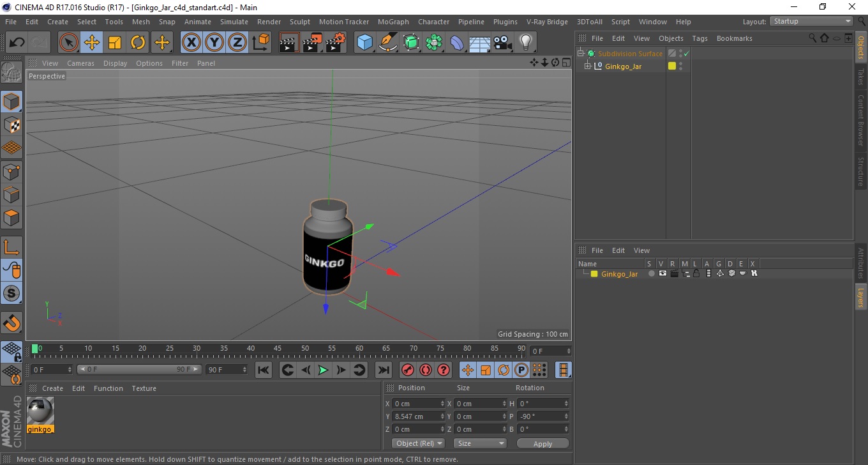The width and height of the screenshot is (868, 465).
Task: Add a Floor environment object
Action: click(480, 43)
